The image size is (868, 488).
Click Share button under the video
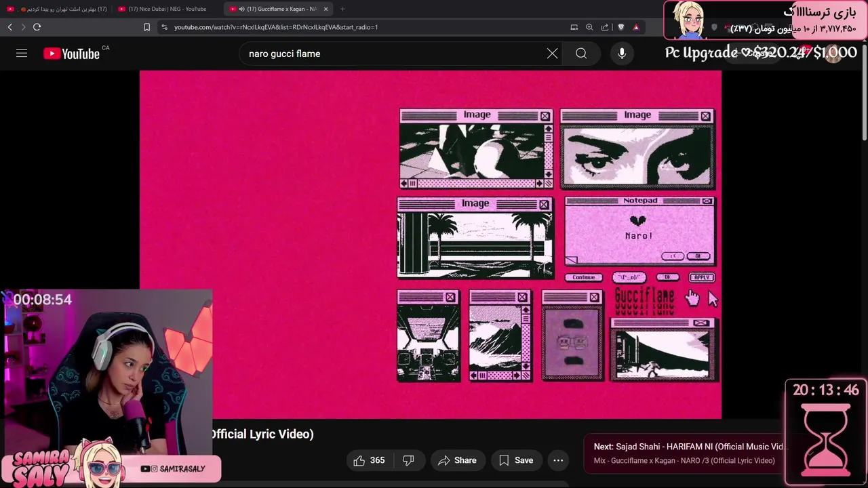(x=458, y=460)
